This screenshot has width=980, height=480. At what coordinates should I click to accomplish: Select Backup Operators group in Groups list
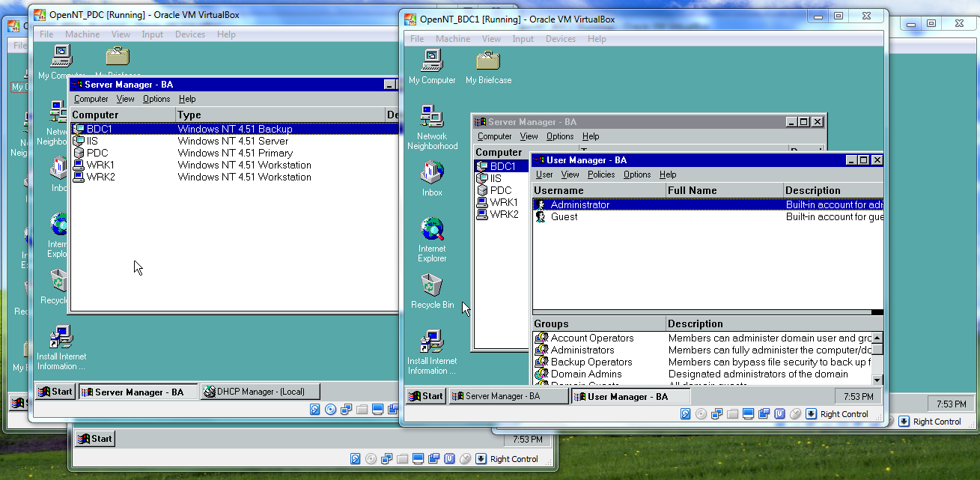(591, 362)
